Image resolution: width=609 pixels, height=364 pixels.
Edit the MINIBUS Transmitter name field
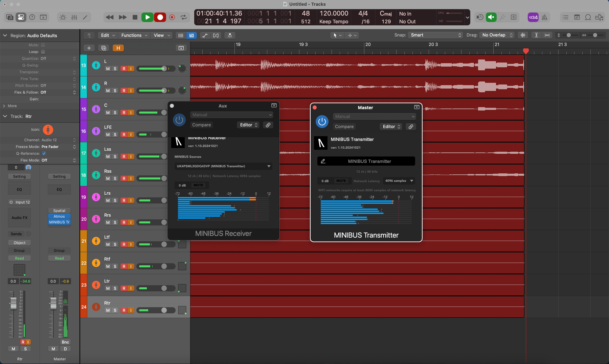[366, 161]
